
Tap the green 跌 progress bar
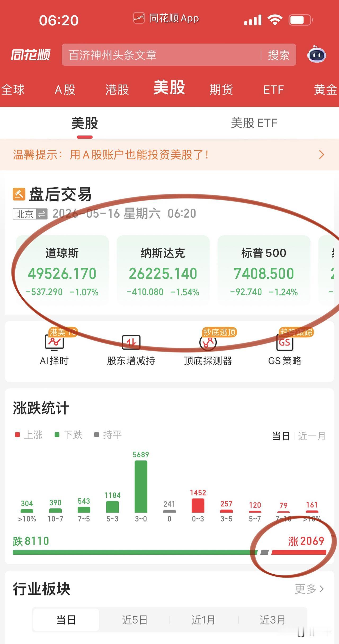[x=135, y=553]
